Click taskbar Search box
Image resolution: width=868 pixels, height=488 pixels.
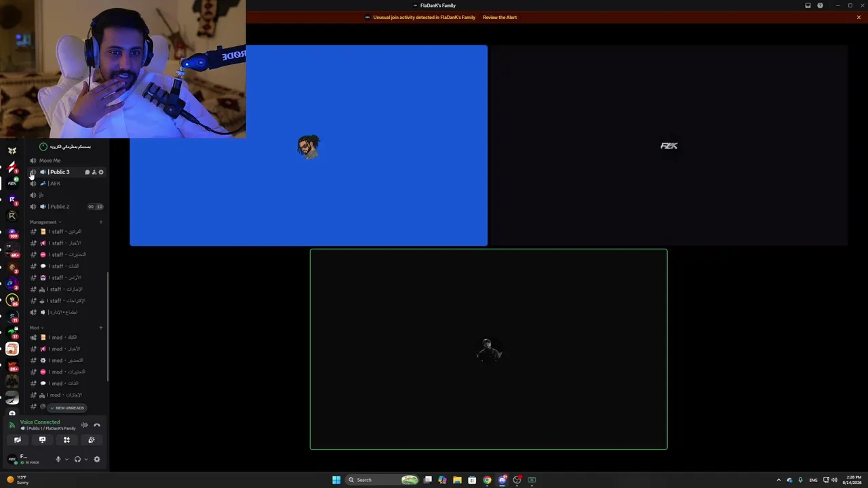382,480
